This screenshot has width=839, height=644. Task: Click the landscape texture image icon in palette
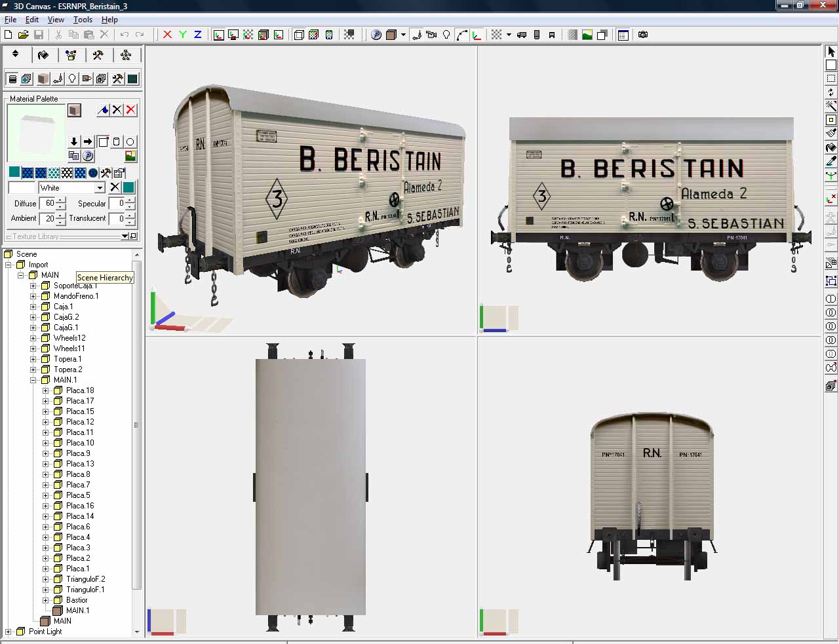[x=130, y=156]
